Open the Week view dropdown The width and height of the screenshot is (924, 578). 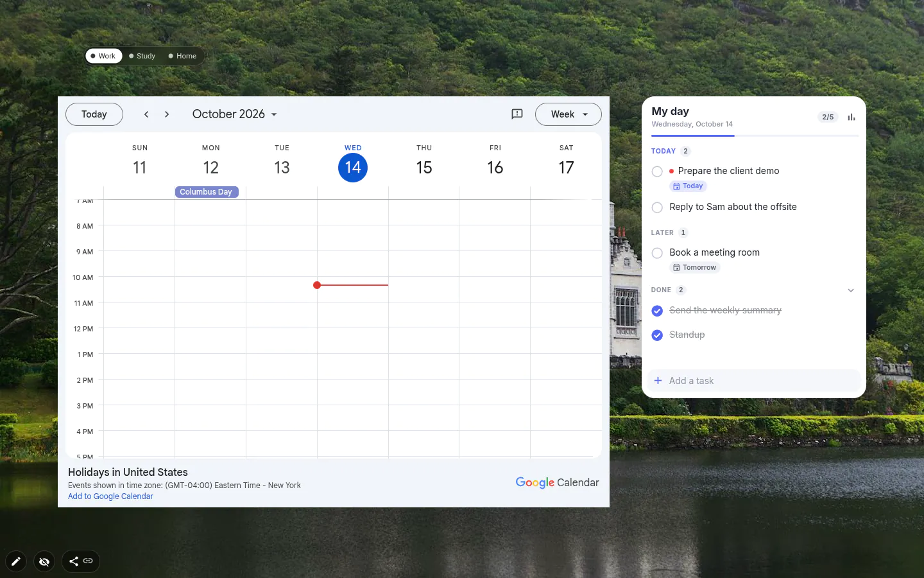[x=569, y=114]
